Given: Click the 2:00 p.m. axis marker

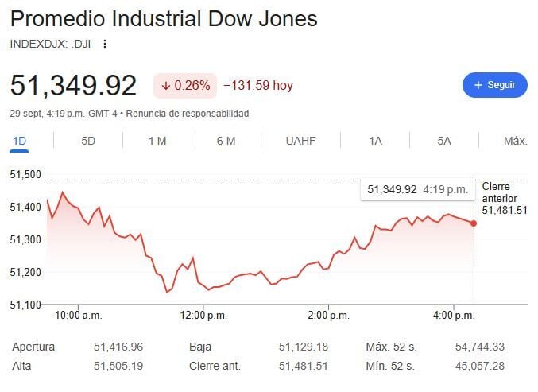Looking at the screenshot, I should pyautogui.click(x=329, y=316).
